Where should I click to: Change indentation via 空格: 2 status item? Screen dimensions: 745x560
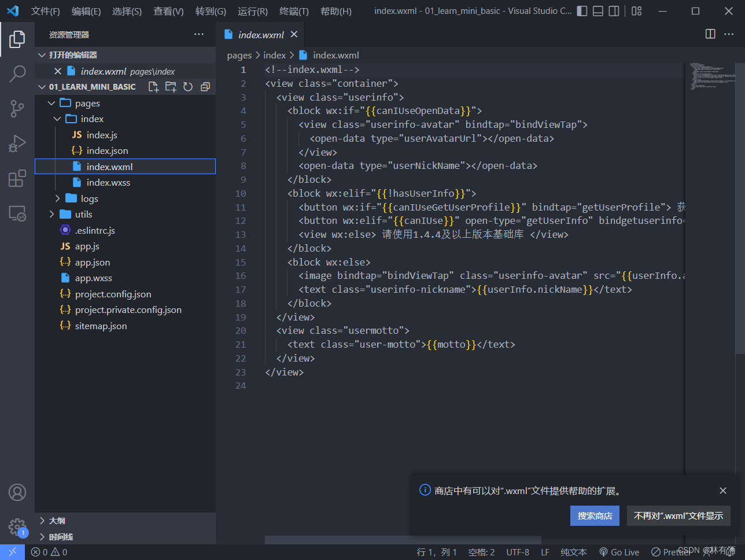(x=481, y=552)
